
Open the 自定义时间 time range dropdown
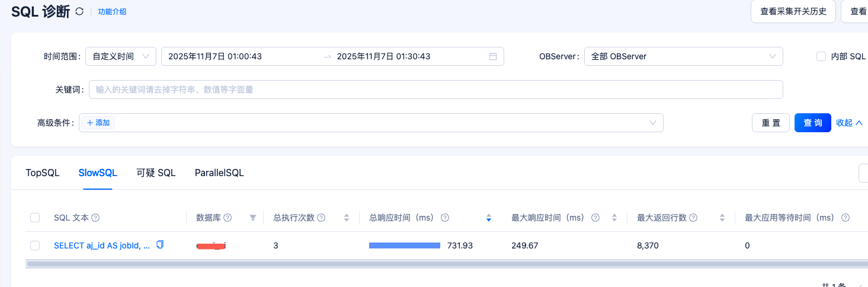[x=121, y=56]
